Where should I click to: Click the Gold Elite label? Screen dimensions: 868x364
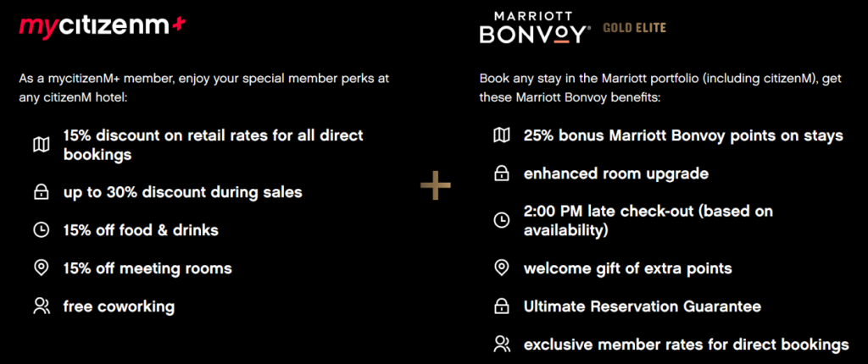634,28
